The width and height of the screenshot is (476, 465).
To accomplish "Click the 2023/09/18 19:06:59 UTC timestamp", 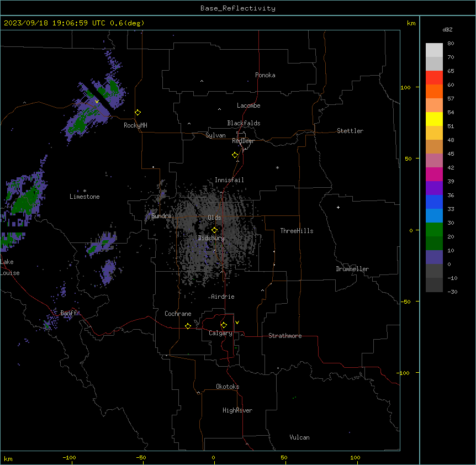I will coord(55,23).
